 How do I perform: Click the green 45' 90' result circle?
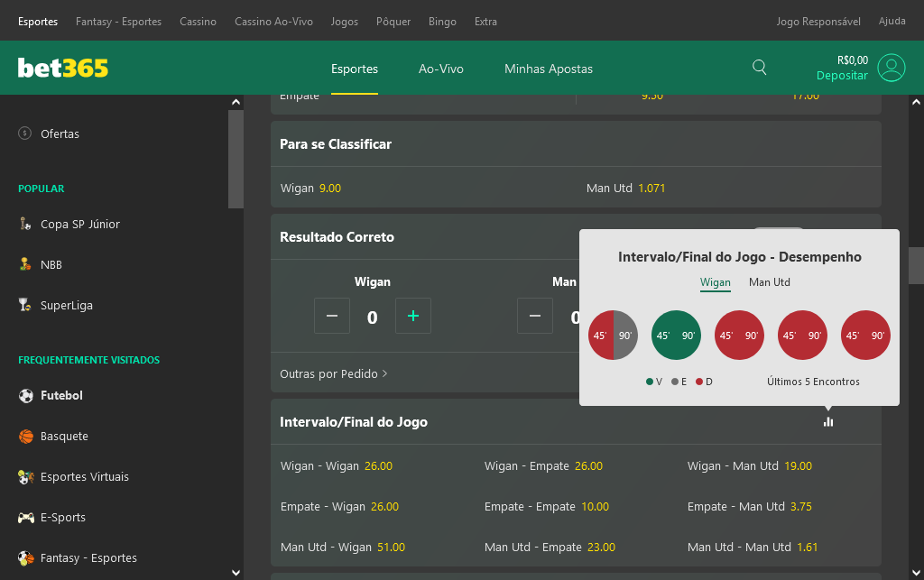(676, 335)
